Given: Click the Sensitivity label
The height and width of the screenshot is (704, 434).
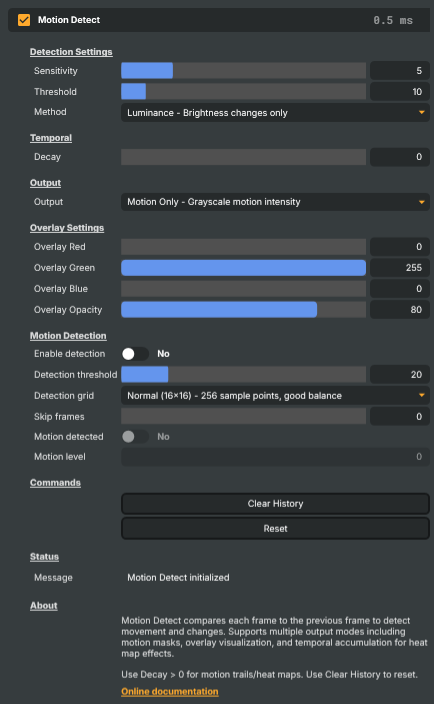Looking at the screenshot, I should pyautogui.click(x=56, y=70).
